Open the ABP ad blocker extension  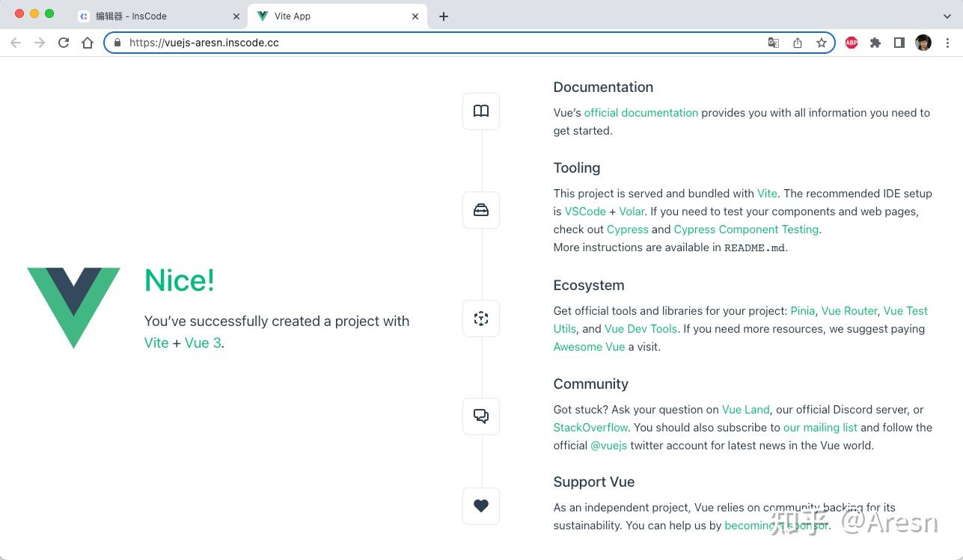click(x=852, y=43)
